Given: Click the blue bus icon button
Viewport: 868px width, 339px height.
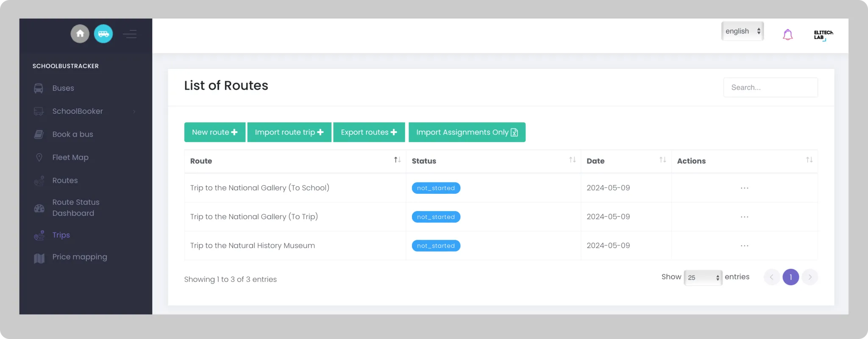Looking at the screenshot, I should click(x=103, y=34).
